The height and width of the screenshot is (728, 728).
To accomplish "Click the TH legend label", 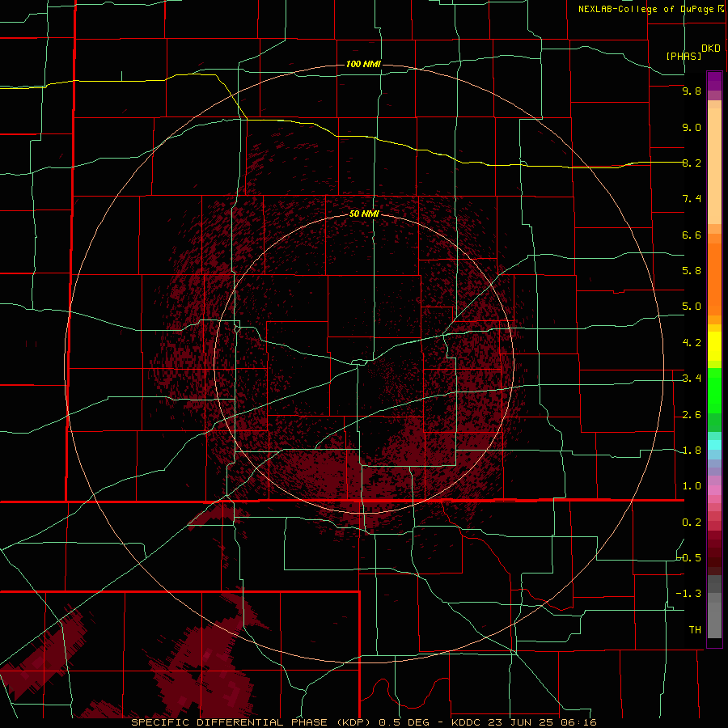I will 695,630.
